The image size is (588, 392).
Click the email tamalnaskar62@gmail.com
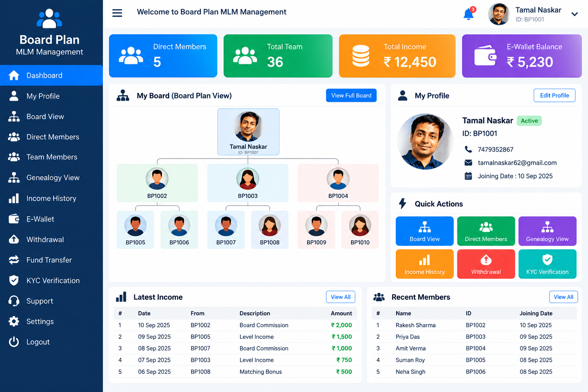click(x=517, y=163)
